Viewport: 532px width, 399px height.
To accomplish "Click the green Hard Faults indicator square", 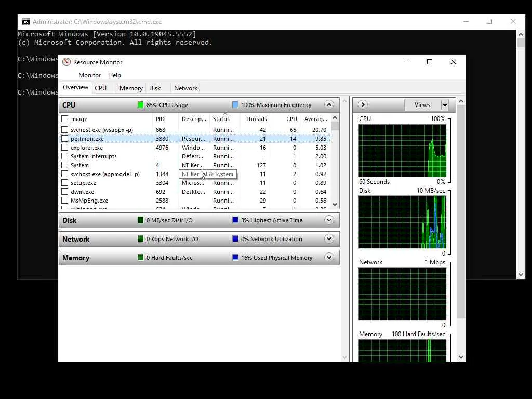I will [140, 258].
